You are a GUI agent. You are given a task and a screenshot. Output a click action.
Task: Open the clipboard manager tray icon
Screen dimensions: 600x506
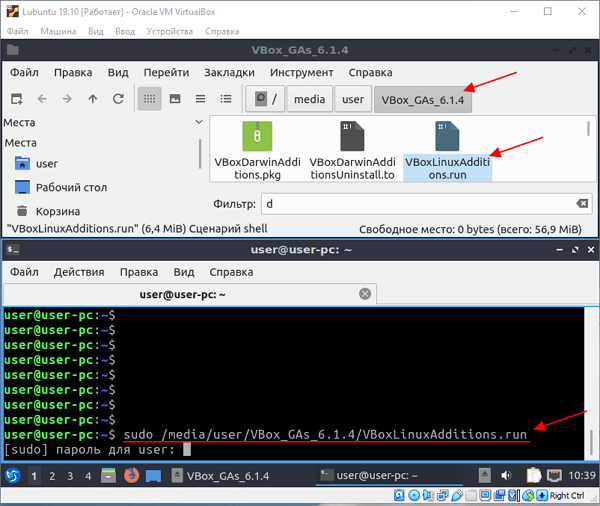[x=534, y=475]
